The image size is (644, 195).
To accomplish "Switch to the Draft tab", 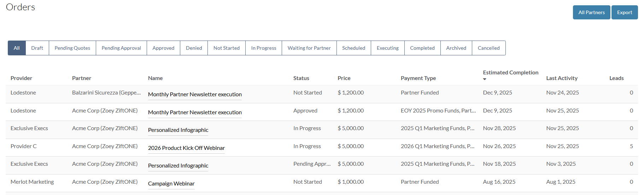I will pyautogui.click(x=37, y=48).
